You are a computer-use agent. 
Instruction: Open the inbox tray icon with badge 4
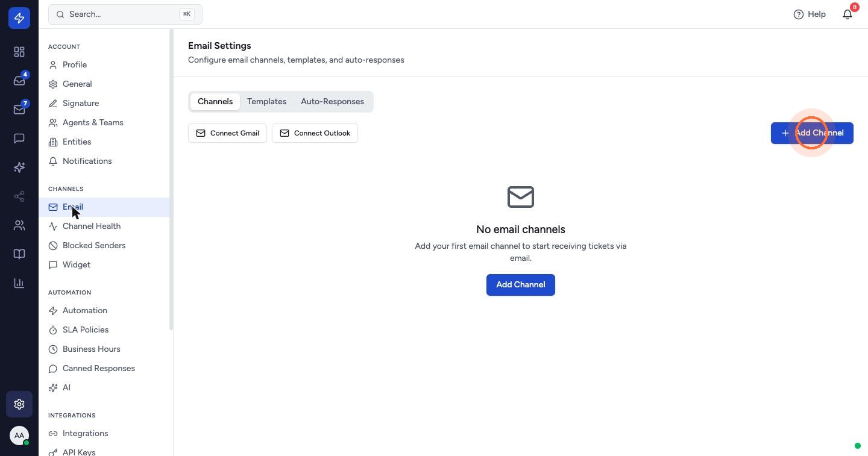pyautogui.click(x=19, y=81)
